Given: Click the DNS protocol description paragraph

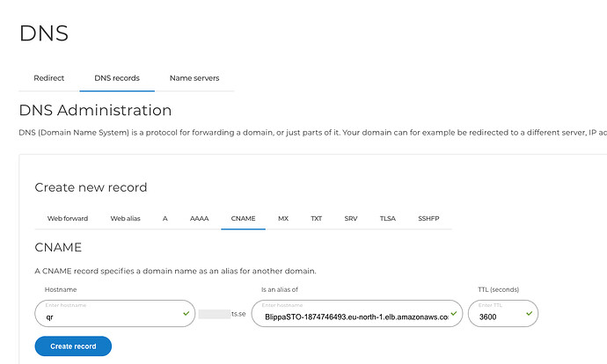Looking at the screenshot, I should 313,133.
